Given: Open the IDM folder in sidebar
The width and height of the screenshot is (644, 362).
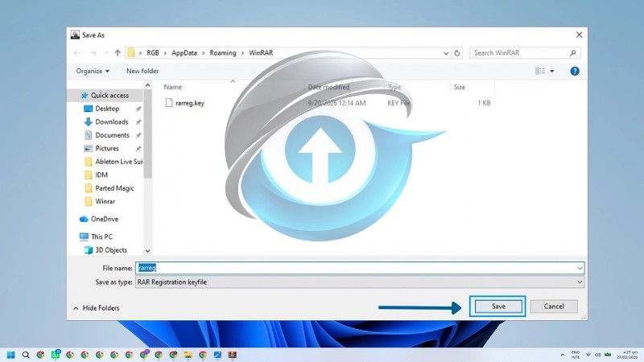Looking at the screenshot, I should coord(101,175).
